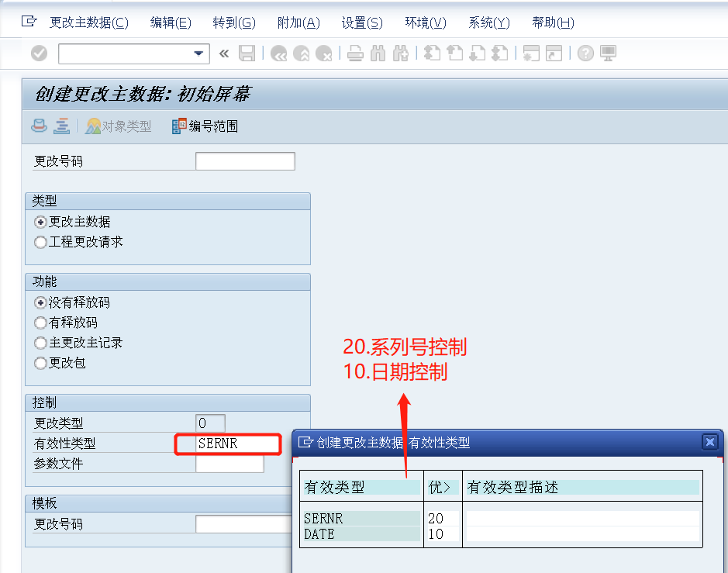Open the 环境(V) menu
This screenshot has width=728, height=573.
click(x=426, y=22)
